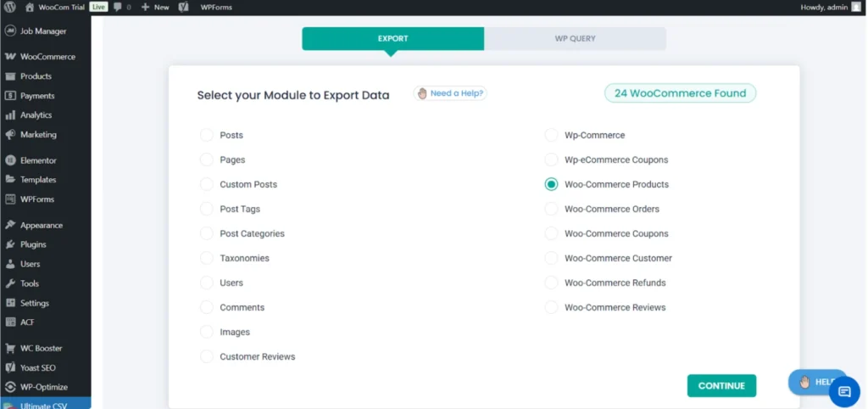Screen dimensions: 868x409
Task: Select the Wp-Commerce radio button
Action: [551, 135]
